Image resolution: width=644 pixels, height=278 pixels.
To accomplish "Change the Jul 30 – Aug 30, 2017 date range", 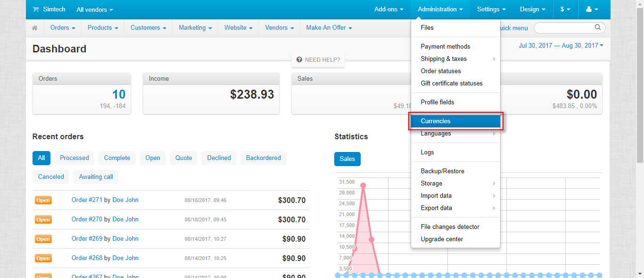I will 561,46.
